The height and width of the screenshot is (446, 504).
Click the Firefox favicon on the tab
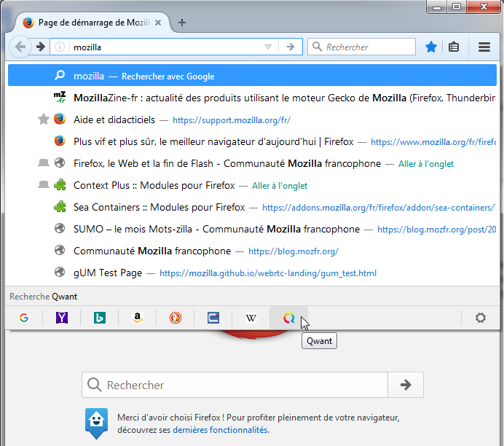[28, 23]
